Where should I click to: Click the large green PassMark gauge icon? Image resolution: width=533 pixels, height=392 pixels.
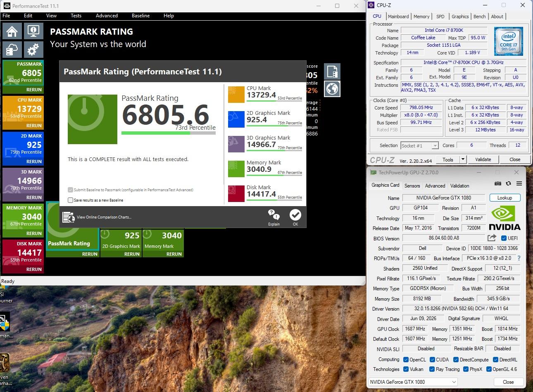coord(93,119)
